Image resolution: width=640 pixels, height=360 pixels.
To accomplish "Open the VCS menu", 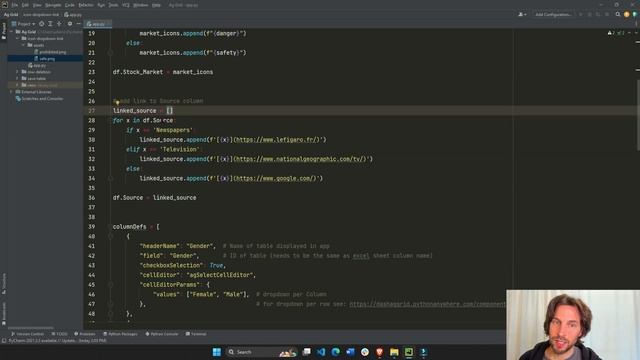I will (126, 5).
